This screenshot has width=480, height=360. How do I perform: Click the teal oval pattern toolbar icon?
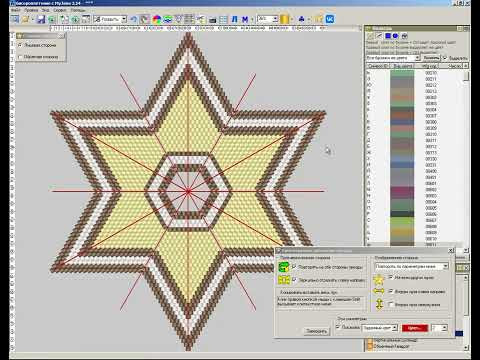[x=168, y=19]
